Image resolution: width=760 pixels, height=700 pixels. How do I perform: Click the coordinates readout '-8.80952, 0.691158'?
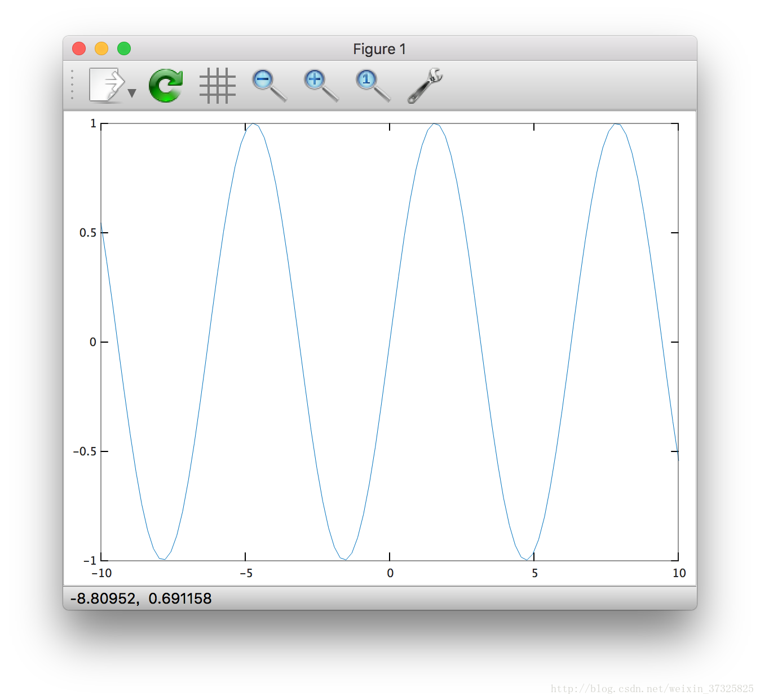click(141, 599)
